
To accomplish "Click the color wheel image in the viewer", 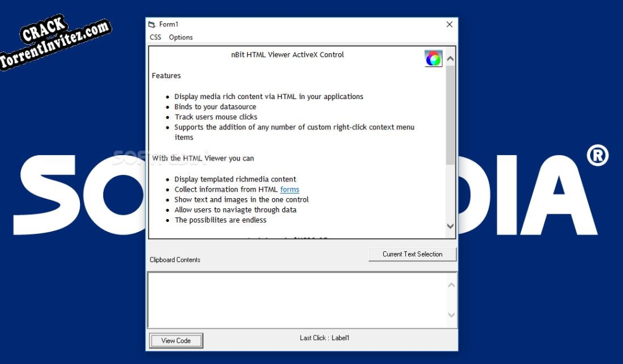I will 433,58.
